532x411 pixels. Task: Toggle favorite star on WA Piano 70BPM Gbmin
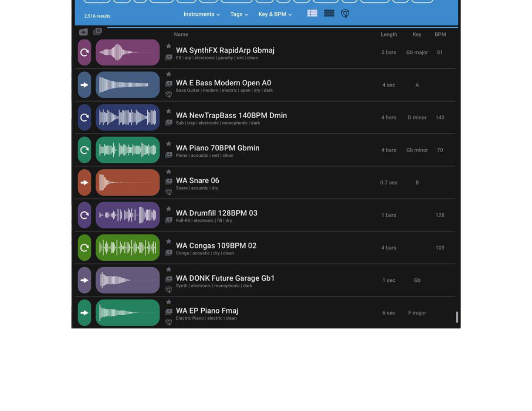[x=169, y=144]
